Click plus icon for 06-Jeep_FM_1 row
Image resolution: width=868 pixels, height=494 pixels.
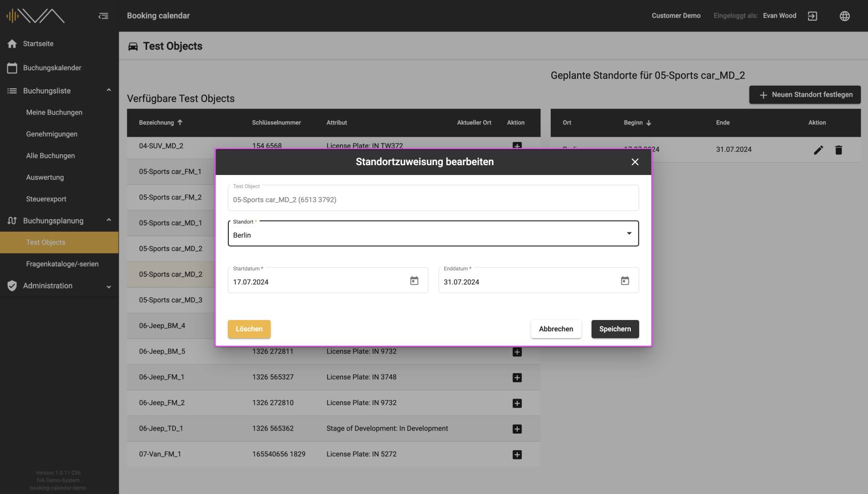click(x=517, y=378)
